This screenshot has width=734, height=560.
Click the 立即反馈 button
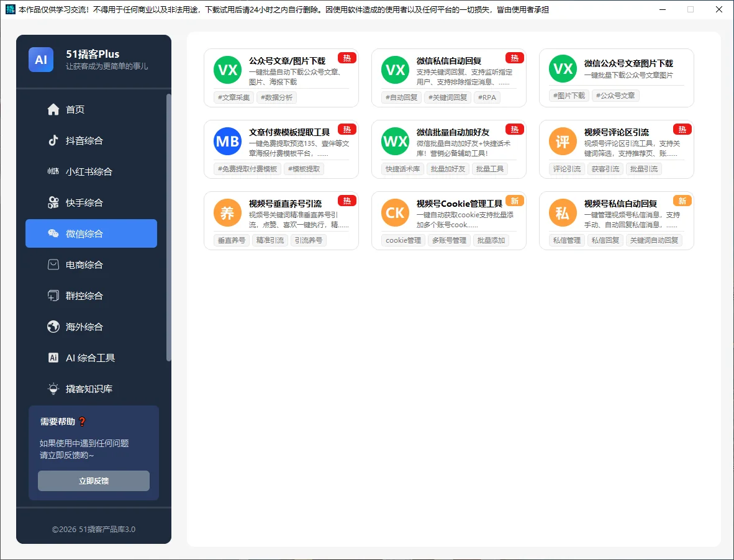click(x=94, y=481)
